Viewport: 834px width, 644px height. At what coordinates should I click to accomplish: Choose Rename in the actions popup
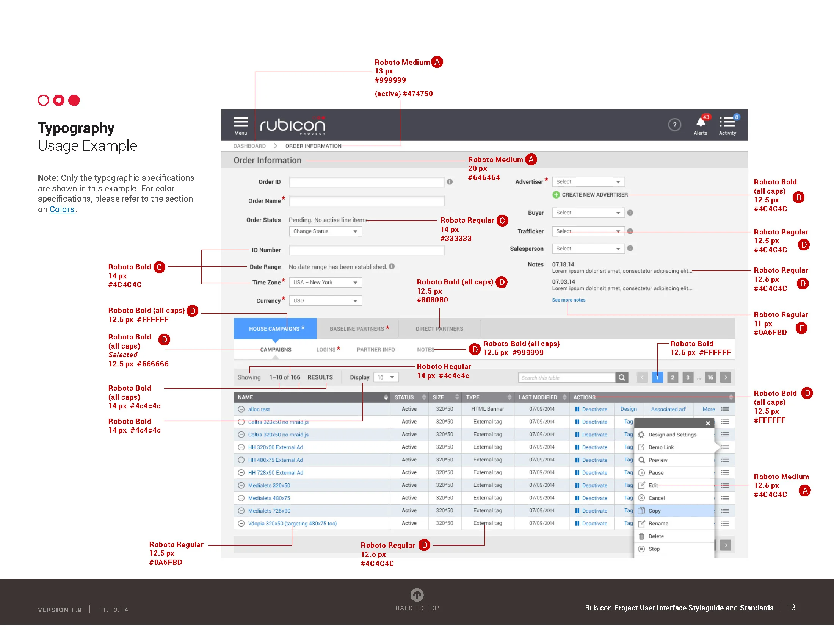674,524
